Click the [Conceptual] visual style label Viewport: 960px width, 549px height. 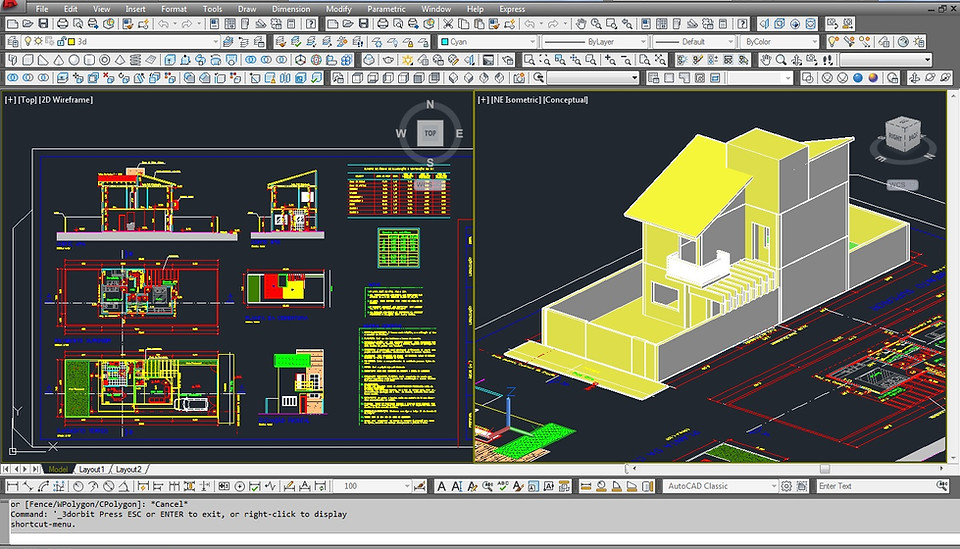click(565, 100)
